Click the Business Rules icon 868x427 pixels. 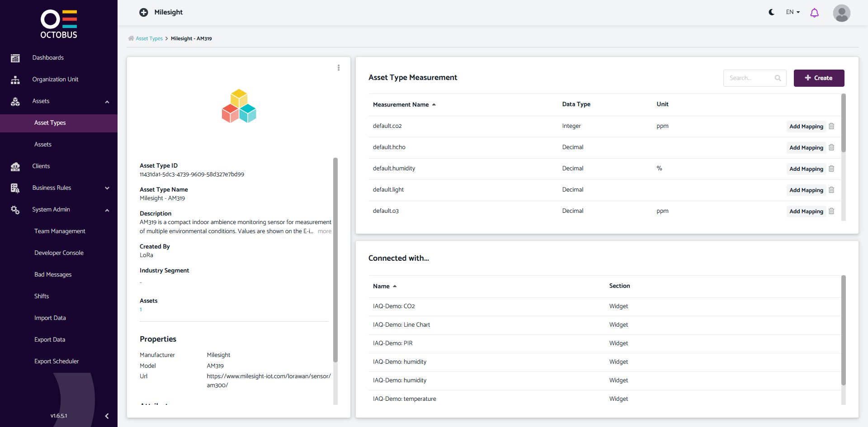[15, 188]
